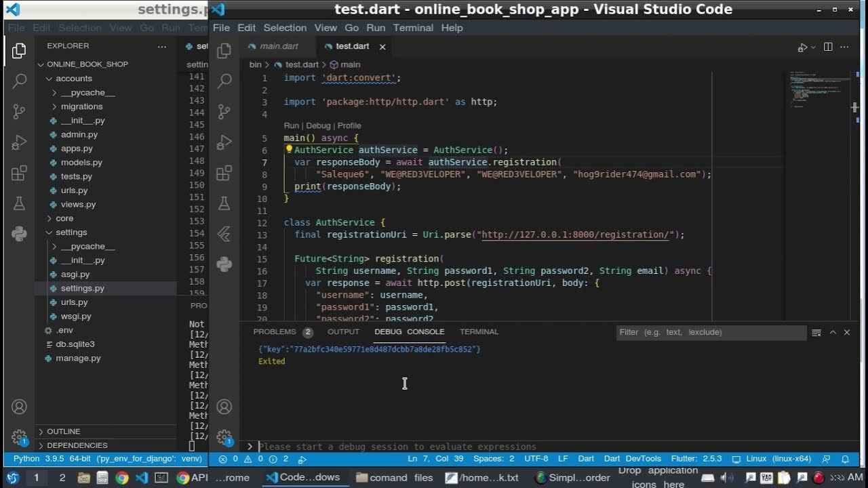The image size is (868, 488).
Task: Open views.py in the explorer
Action: click(x=78, y=205)
